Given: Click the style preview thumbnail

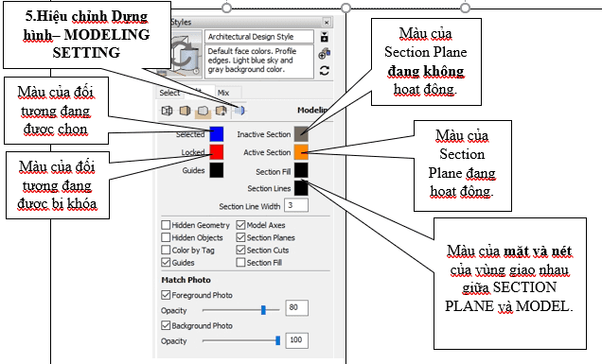Looking at the screenshot, I should [186, 54].
